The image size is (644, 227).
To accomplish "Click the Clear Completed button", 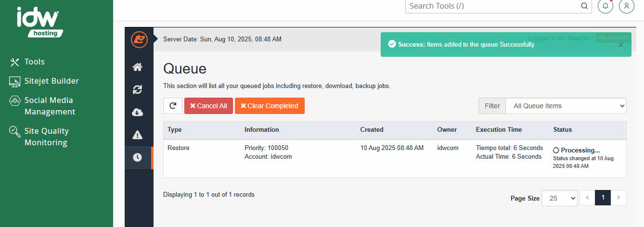I will tap(270, 106).
